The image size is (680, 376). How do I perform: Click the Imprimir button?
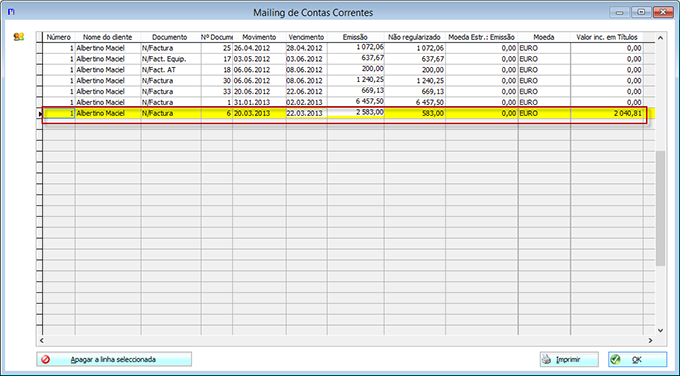[x=569, y=360]
